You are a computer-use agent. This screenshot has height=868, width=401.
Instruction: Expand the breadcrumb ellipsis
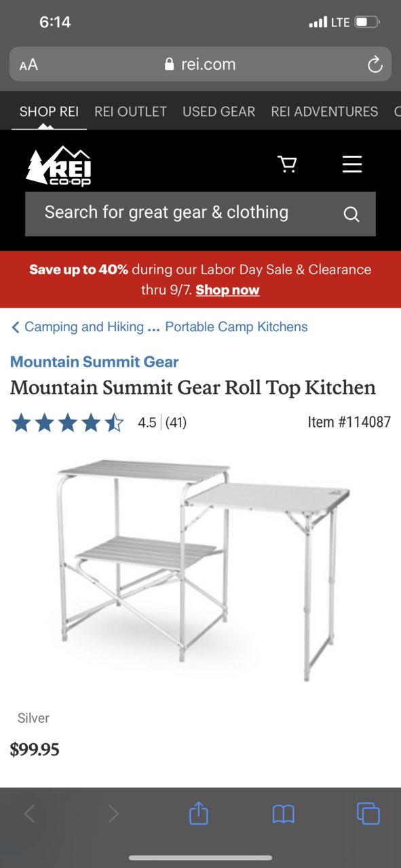point(153,328)
